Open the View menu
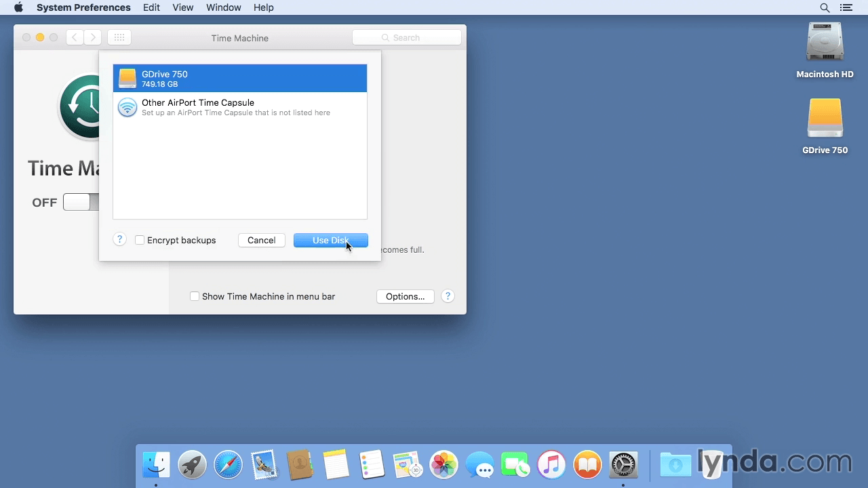 183,7
